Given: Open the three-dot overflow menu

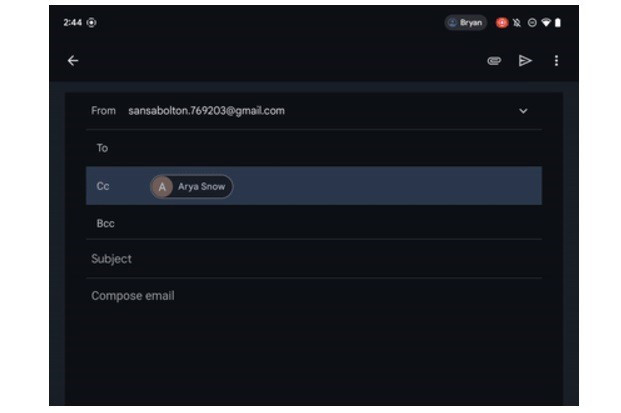Looking at the screenshot, I should pos(556,61).
